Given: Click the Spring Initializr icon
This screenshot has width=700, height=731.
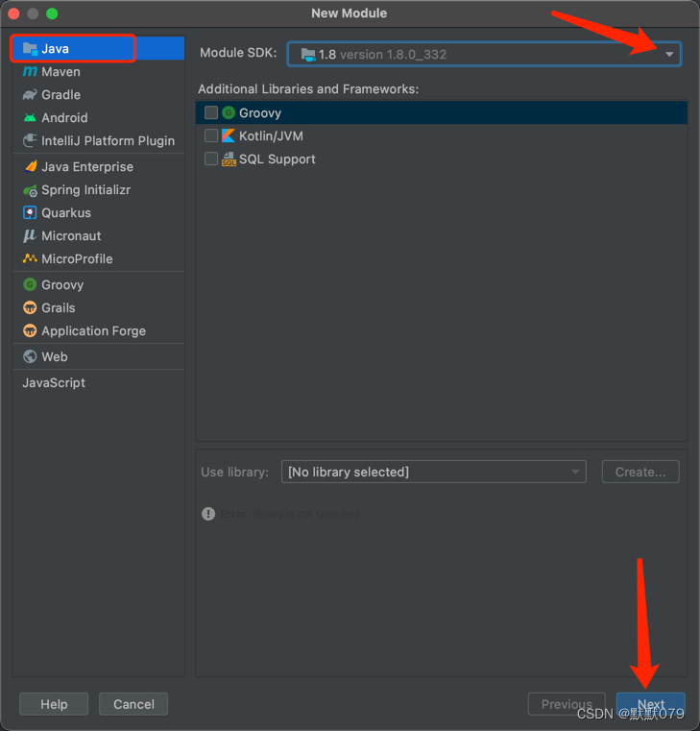Looking at the screenshot, I should pos(31,190).
